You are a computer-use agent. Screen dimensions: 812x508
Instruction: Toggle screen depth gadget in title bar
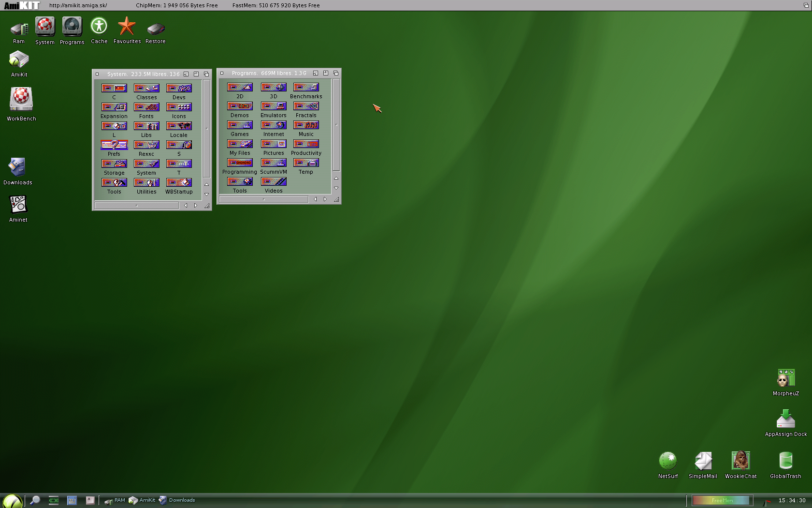(x=806, y=5)
